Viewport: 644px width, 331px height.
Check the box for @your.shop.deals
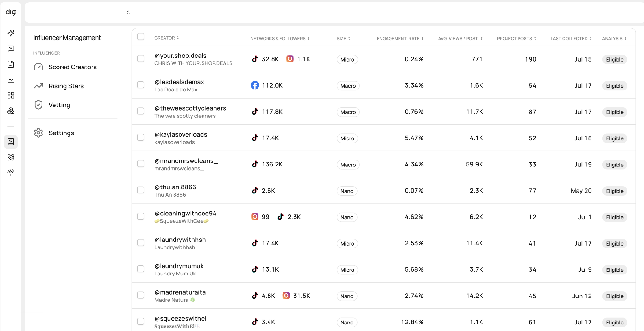click(x=141, y=58)
